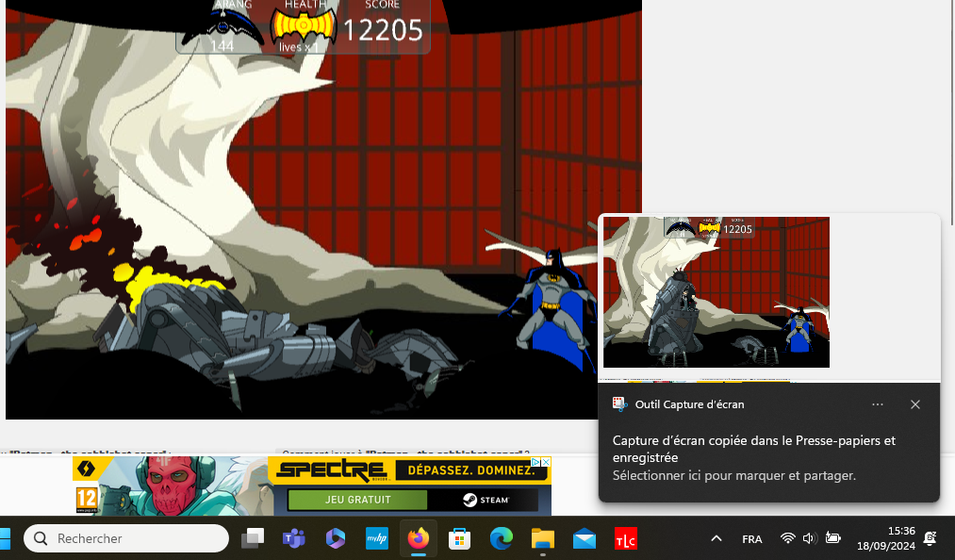Screen dimensions: 955x560
Task: Open the Windows Start menu
Action: tap(5, 538)
